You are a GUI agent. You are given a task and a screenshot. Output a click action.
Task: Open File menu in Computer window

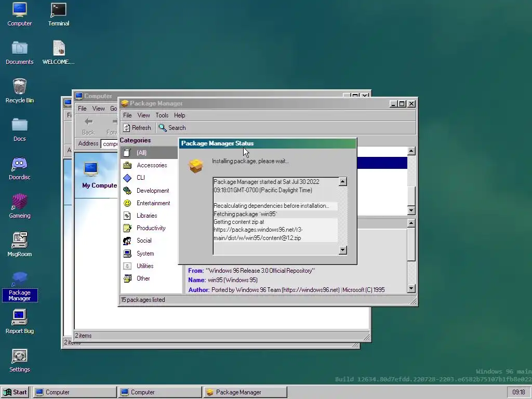82,109
